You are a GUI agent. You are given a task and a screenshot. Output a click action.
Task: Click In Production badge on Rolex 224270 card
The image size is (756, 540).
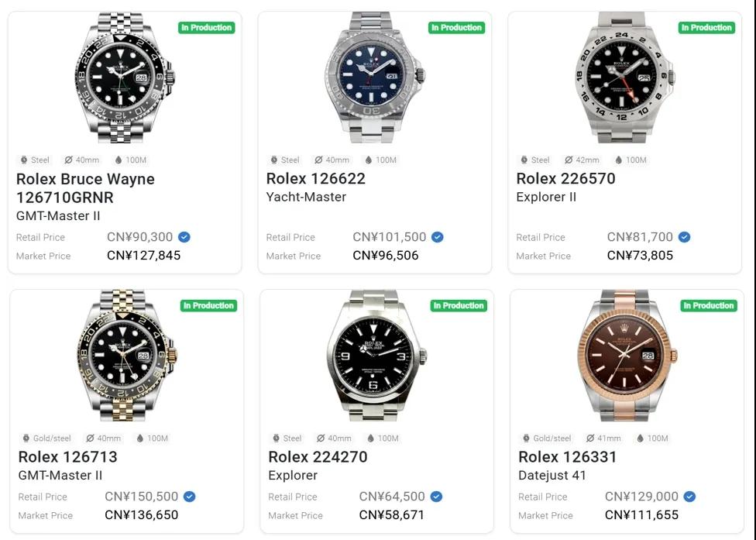point(459,306)
